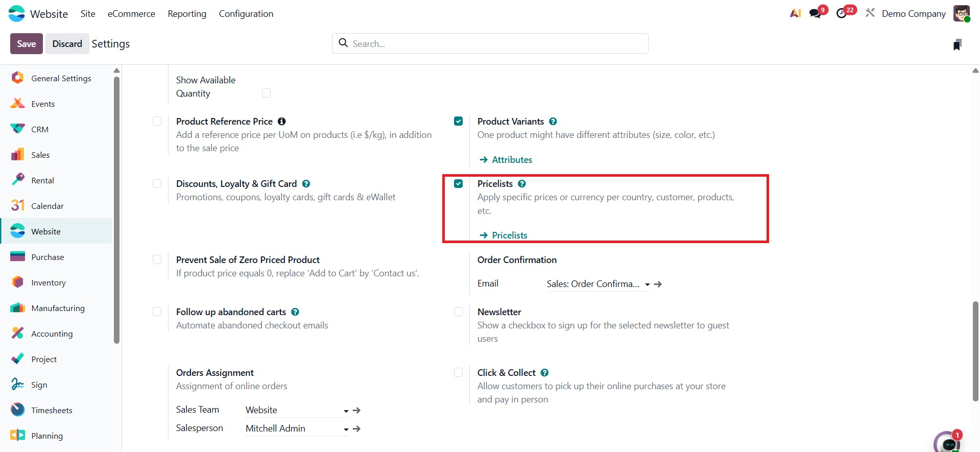
Task: Open Inventory settings in the sidebar
Action: [49, 283]
